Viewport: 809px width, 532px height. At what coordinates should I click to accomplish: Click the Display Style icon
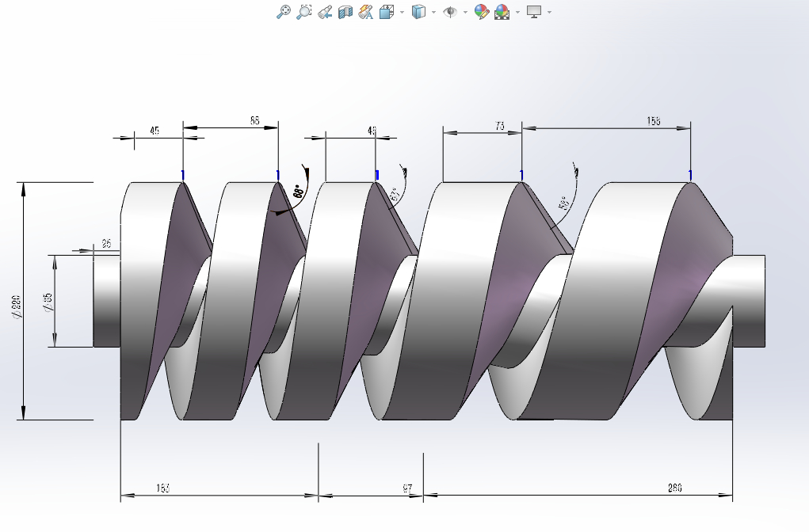point(418,12)
